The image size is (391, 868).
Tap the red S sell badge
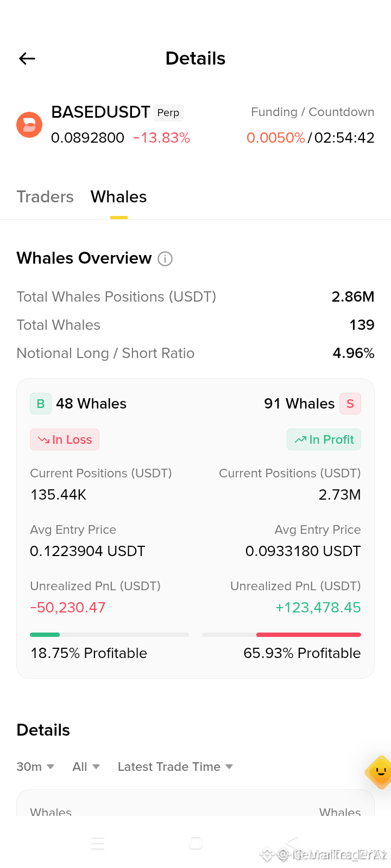coord(350,404)
